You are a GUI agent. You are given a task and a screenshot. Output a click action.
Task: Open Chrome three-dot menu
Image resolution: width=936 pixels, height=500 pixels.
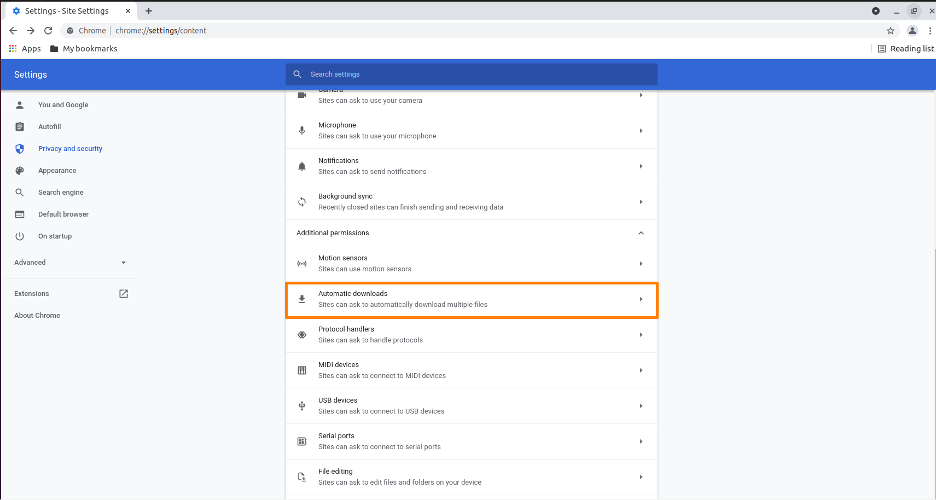pyautogui.click(x=929, y=30)
